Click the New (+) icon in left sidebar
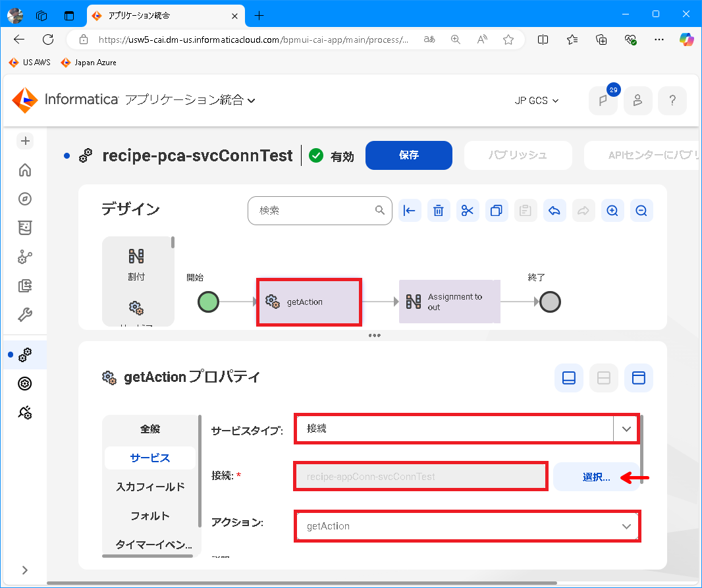Image resolution: width=702 pixels, height=588 pixels. [25, 141]
